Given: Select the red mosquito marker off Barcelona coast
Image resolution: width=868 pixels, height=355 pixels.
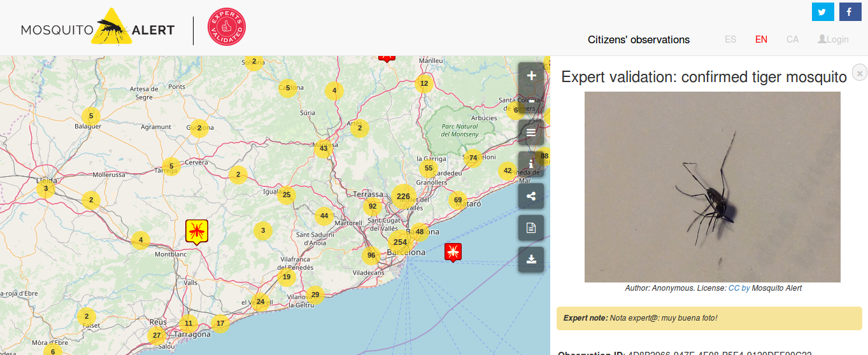Looking at the screenshot, I should pyautogui.click(x=453, y=252).
